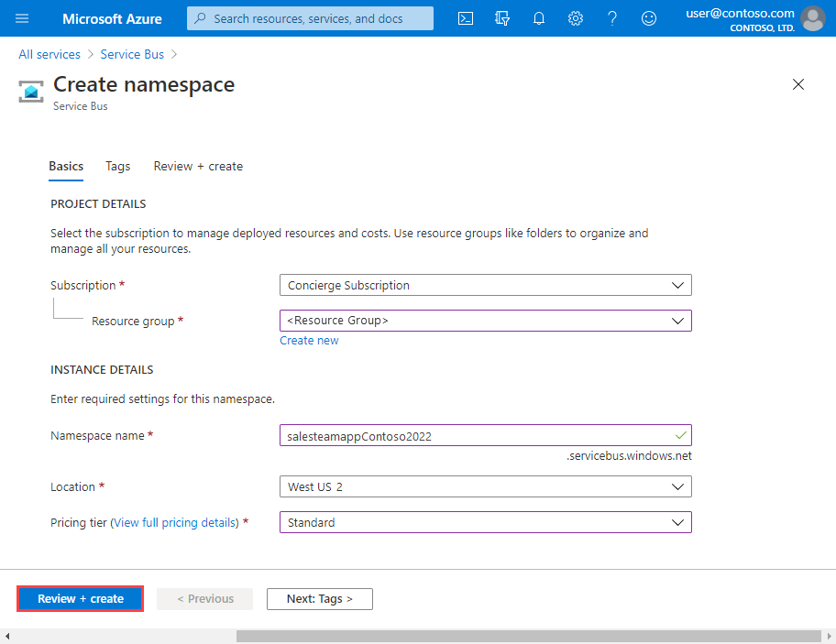
Task: Open the help question mark
Action: point(612,18)
